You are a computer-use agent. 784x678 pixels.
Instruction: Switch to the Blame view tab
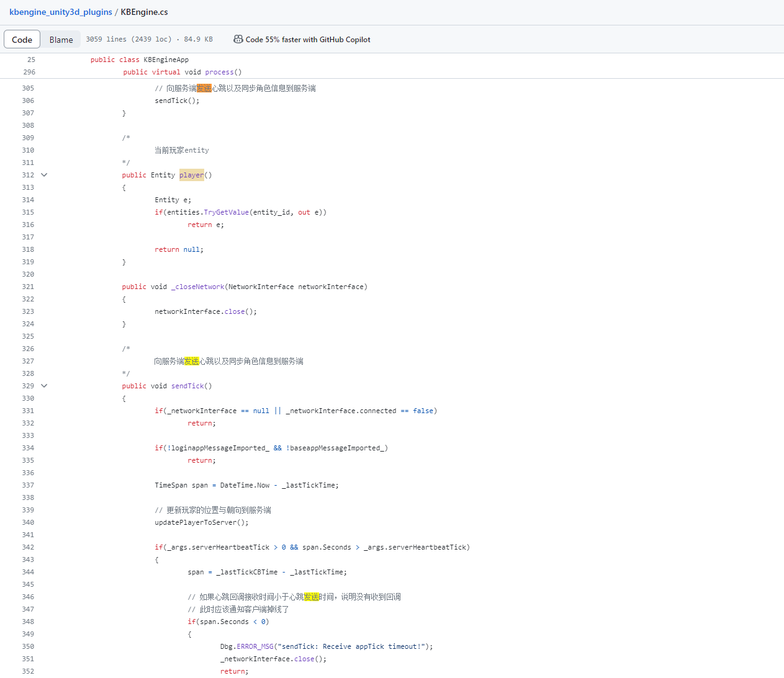(61, 39)
